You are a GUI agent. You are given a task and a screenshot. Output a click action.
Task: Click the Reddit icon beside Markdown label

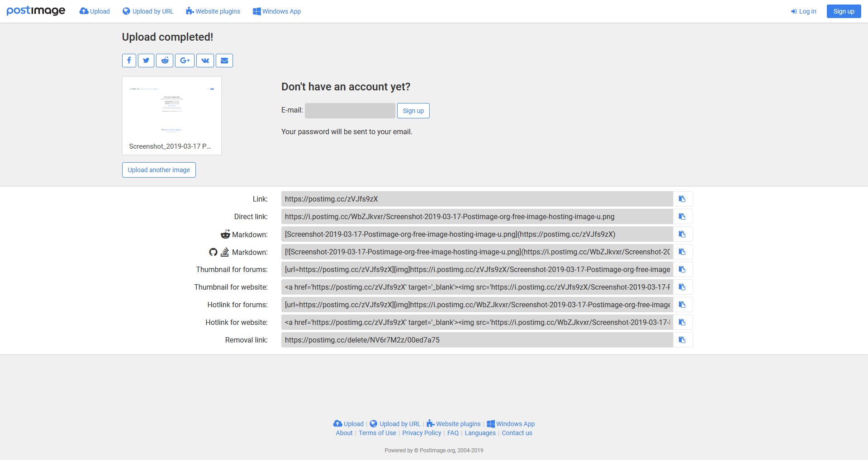tap(225, 235)
